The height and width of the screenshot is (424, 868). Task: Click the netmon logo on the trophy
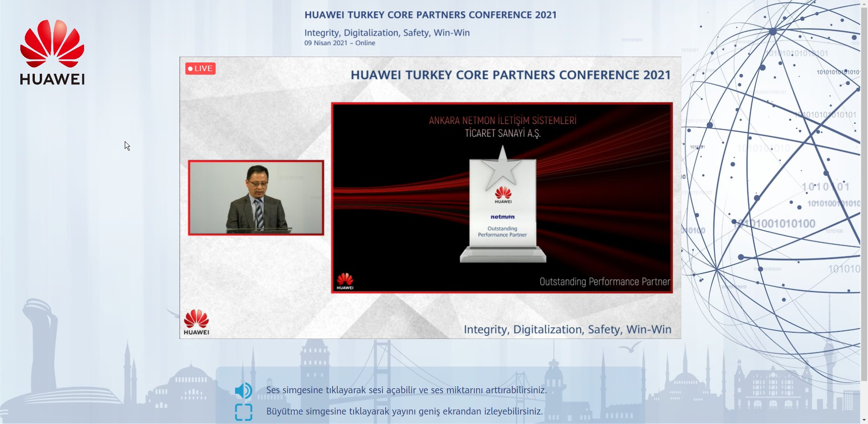click(503, 217)
